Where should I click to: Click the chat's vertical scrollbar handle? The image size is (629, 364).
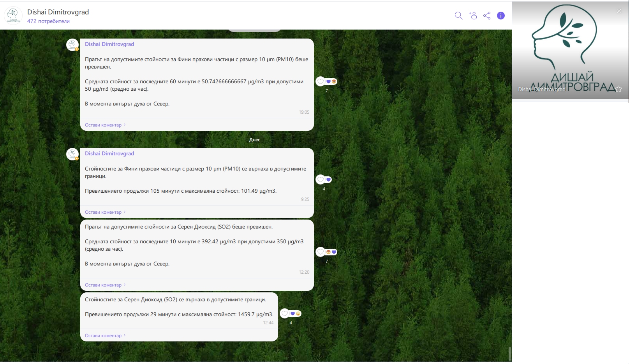(x=509, y=354)
